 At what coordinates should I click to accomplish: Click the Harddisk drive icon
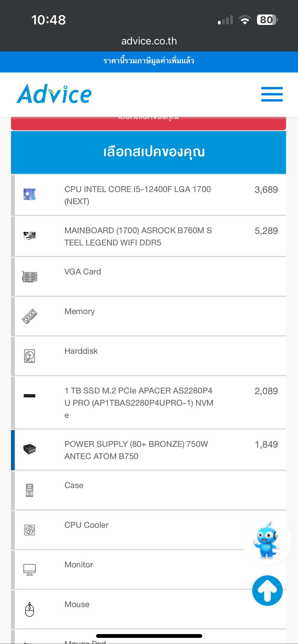click(30, 356)
